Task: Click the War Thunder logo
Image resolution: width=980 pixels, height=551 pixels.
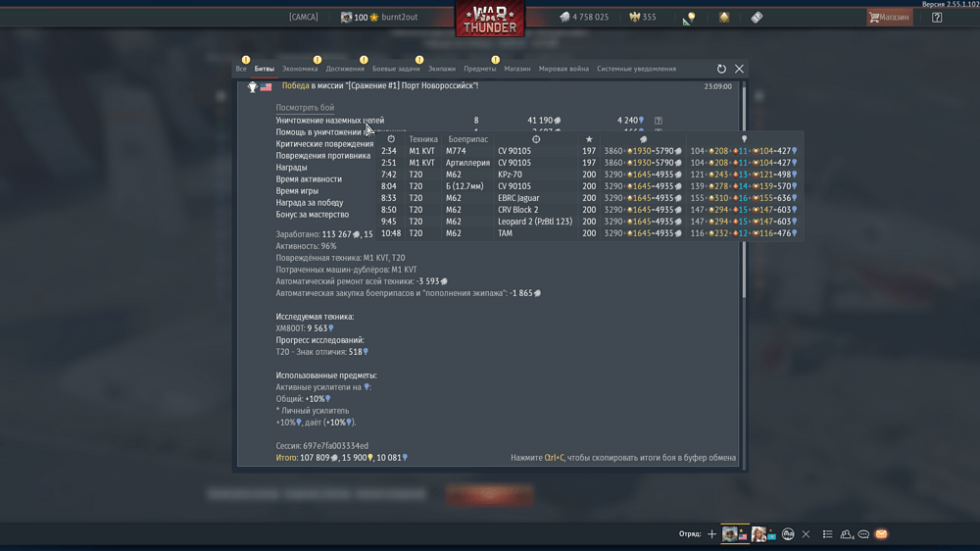Action: (490, 19)
